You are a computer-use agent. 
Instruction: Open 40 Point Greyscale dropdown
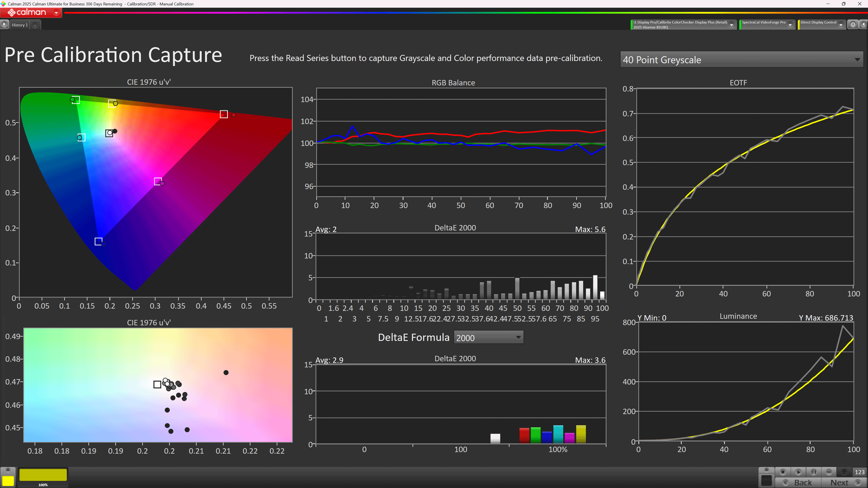coord(741,60)
